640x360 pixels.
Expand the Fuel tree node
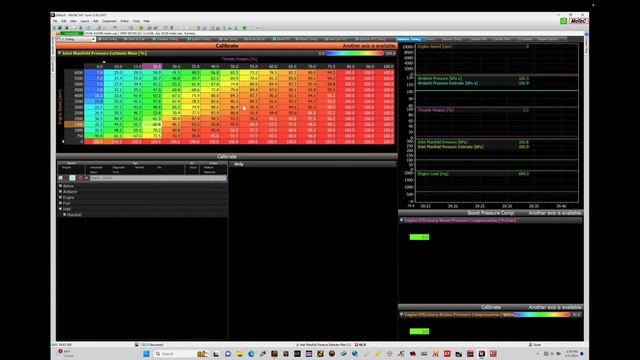60,203
